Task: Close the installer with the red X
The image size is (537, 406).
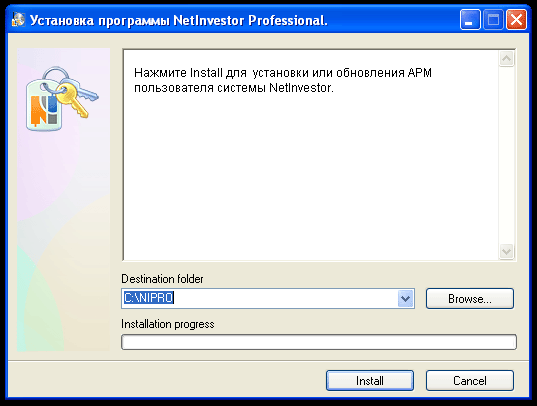Action: coord(516,20)
